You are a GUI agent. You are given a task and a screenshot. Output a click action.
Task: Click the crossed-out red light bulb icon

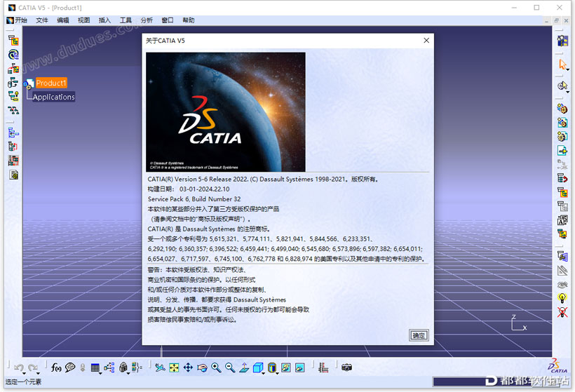point(562,312)
